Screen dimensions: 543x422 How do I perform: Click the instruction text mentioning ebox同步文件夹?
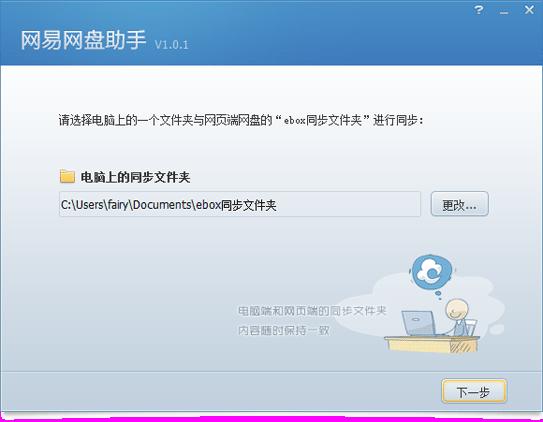click(x=241, y=120)
